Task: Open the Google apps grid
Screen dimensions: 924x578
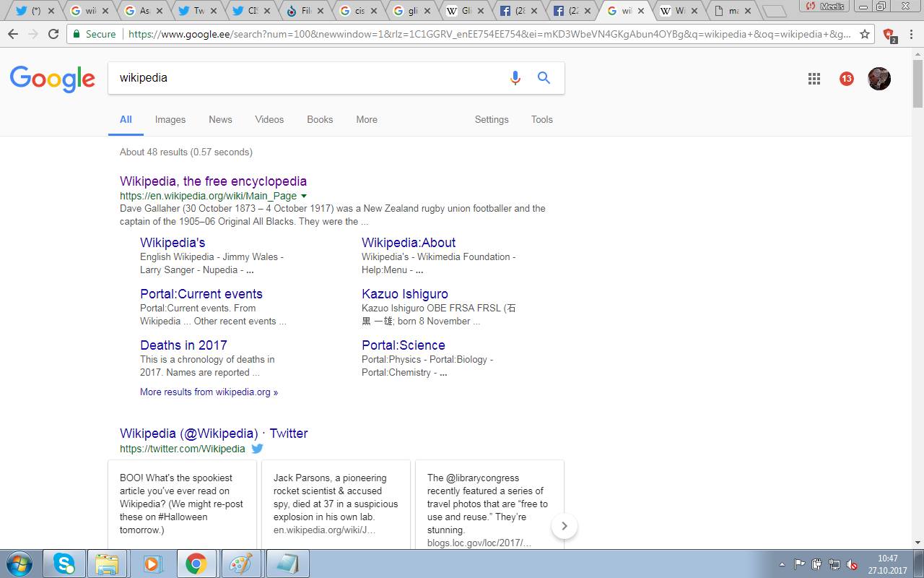Action: [x=814, y=79]
